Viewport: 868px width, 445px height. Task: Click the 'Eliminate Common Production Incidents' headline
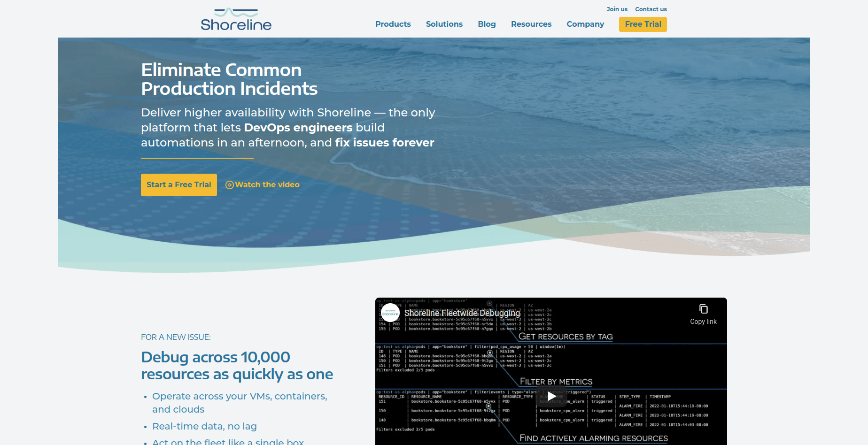coord(229,79)
